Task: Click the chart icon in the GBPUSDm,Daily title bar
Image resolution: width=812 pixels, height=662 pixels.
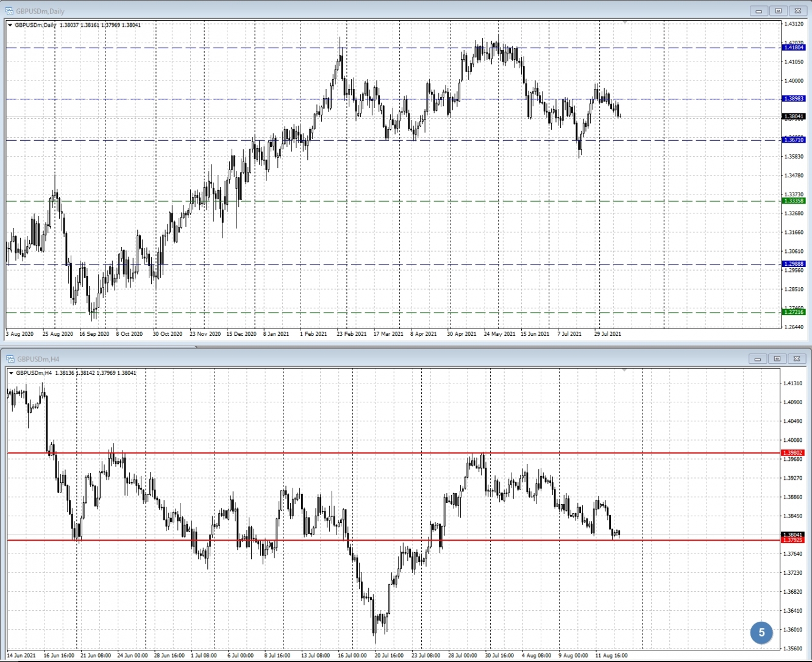Action: click(9, 11)
